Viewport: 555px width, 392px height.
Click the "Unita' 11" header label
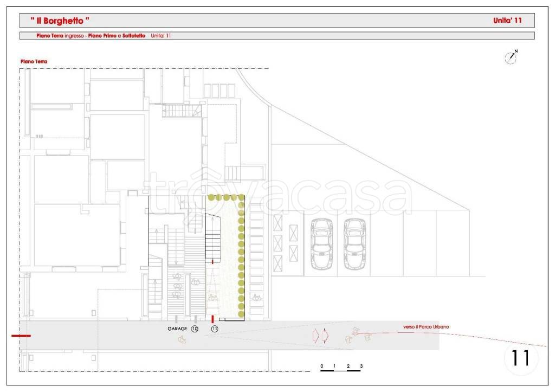[x=507, y=21]
